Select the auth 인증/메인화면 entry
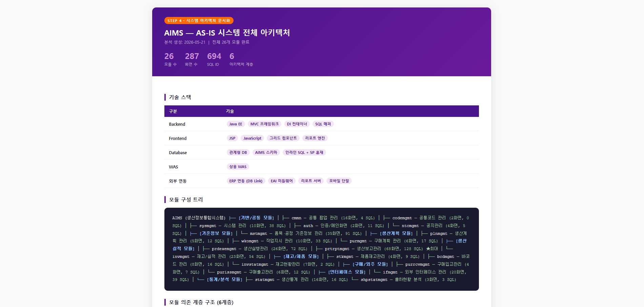Screen dimensions: 644x307 click(344, 226)
